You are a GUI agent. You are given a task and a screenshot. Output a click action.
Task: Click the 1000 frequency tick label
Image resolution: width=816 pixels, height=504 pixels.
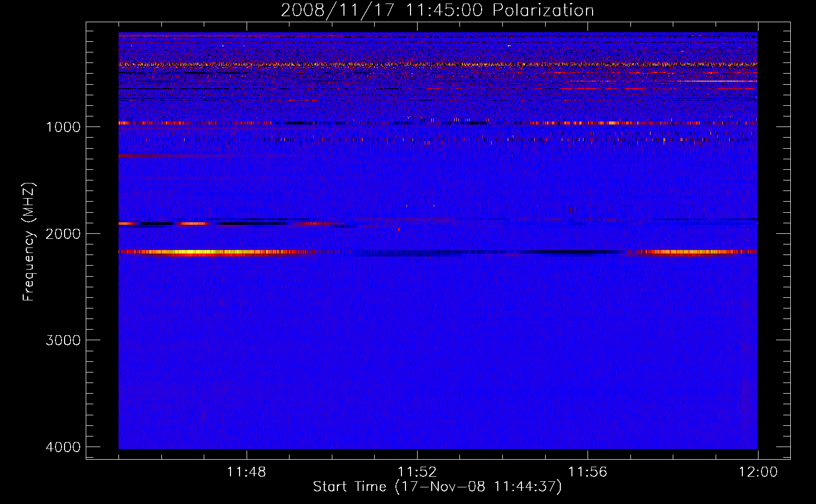tap(63, 127)
